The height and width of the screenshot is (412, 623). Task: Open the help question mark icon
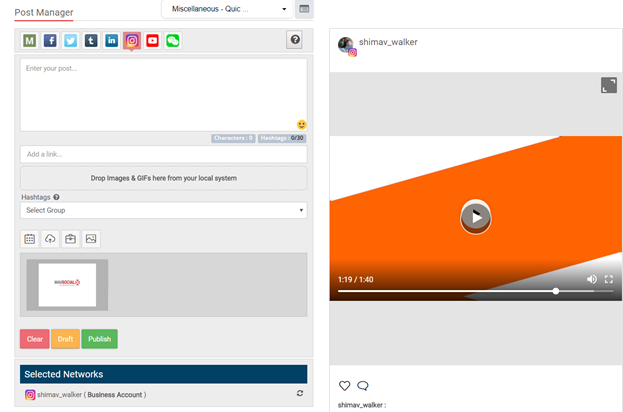pos(295,40)
